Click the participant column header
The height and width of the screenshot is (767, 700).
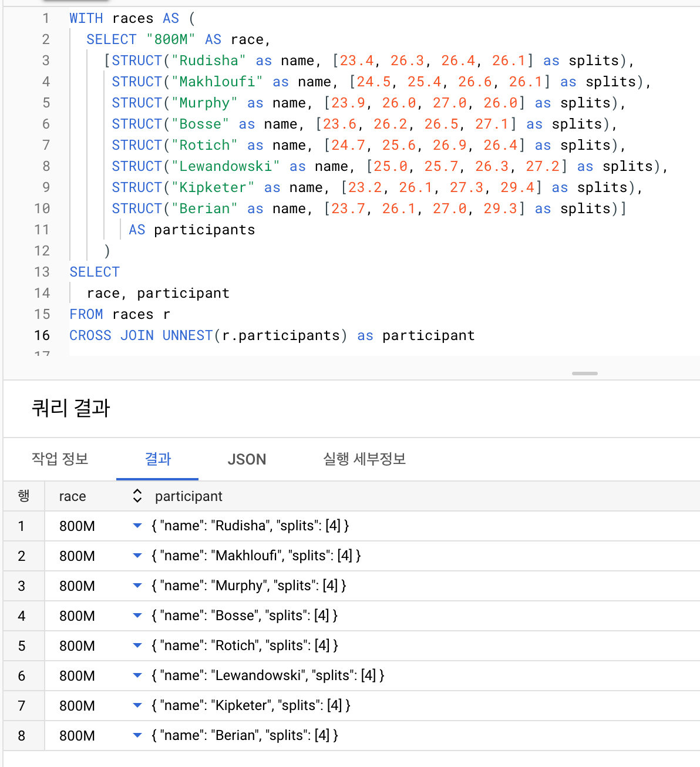point(189,497)
